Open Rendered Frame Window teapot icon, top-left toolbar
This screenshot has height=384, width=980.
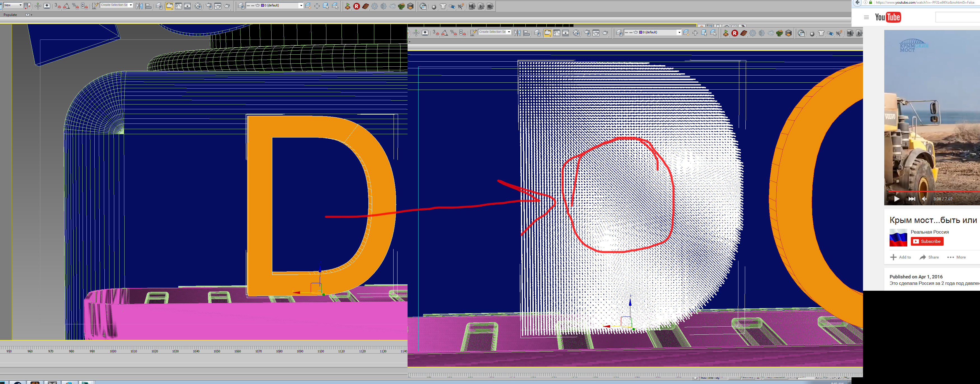217,6
